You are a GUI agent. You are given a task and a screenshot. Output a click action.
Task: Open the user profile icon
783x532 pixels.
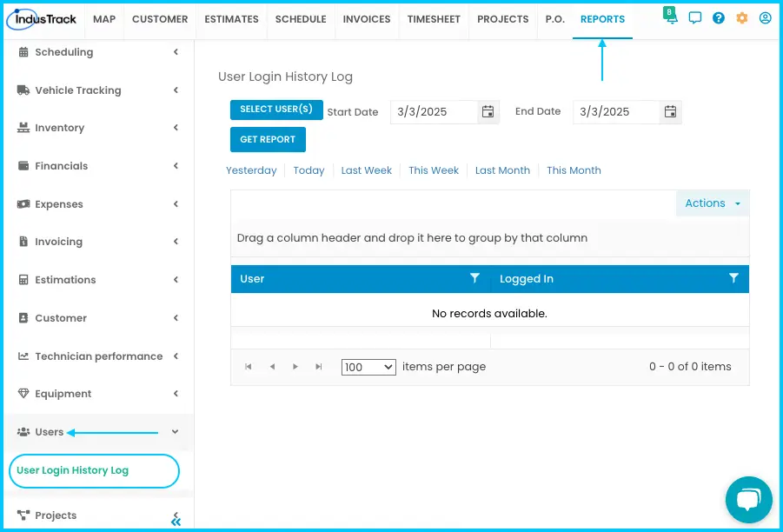point(765,18)
